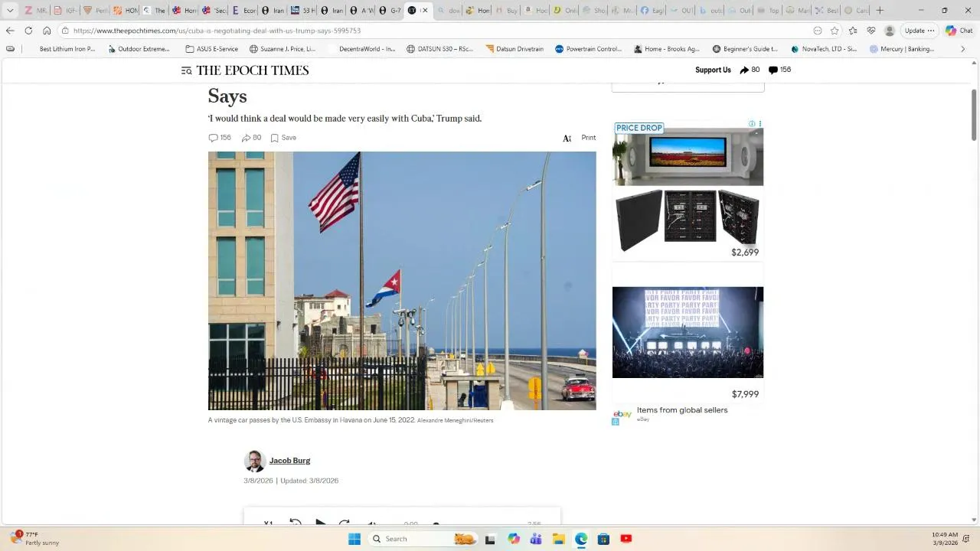Switch to the 'Ecor' tab

pos(244,11)
